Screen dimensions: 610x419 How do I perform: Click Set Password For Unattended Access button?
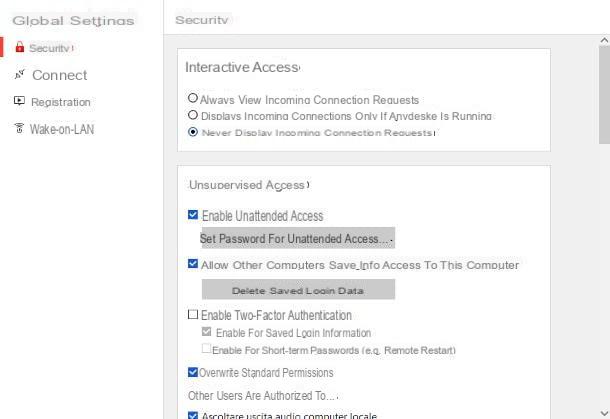[298, 238]
